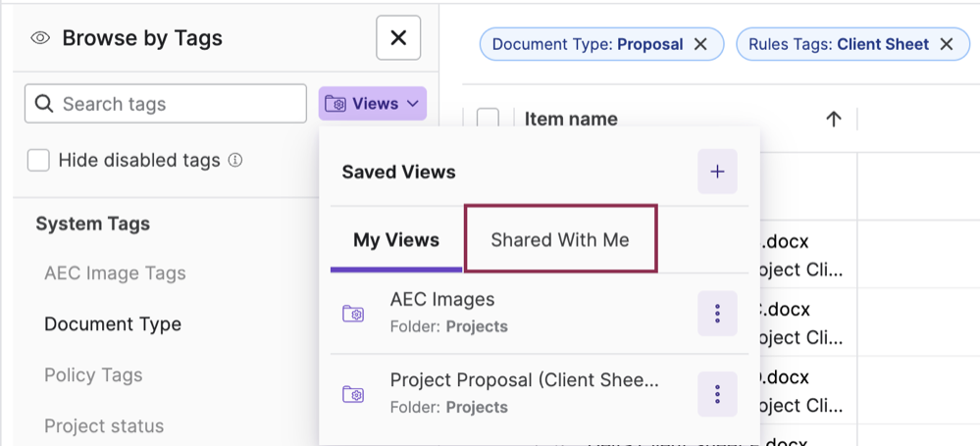Select the Policy Tags entry
The image size is (980, 446).
pos(93,375)
